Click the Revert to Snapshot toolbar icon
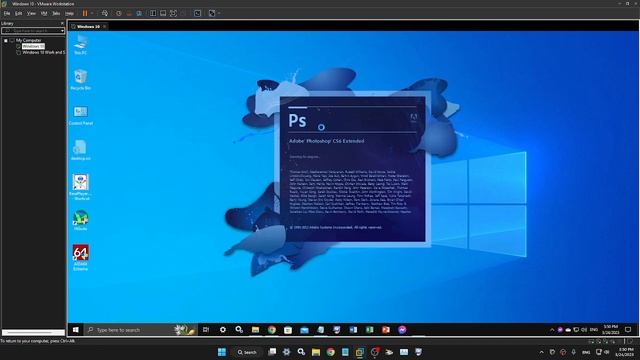This screenshot has height=360, width=640. pyautogui.click(x=129, y=13)
